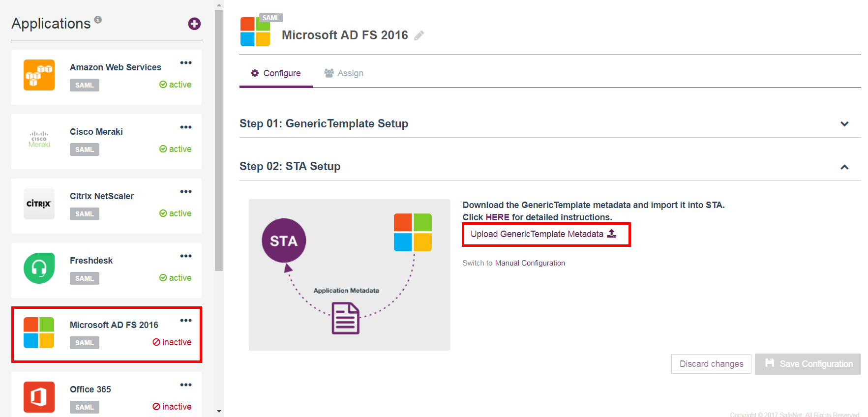Open Cisco Meraki more options menu
Image resolution: width=868 pixels, height=417 pixels.
coord(186,127)
